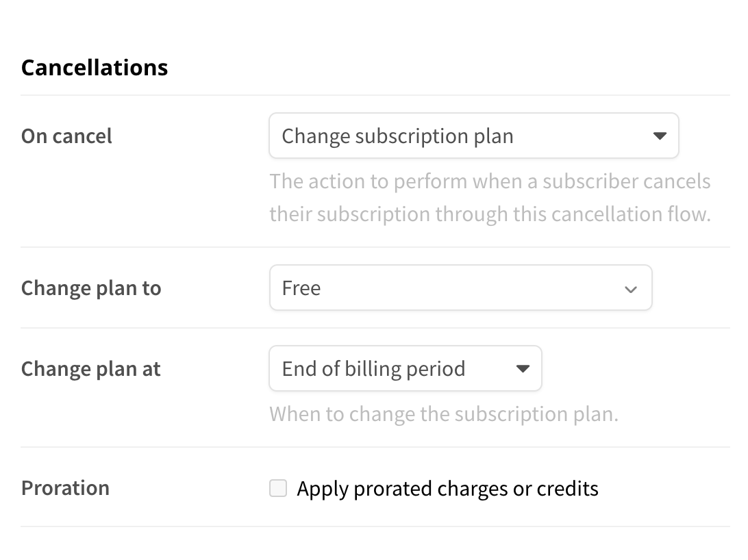Open the Change plan at dropdown
Viewport: 748px width, 560px height.
click(405, 369)
